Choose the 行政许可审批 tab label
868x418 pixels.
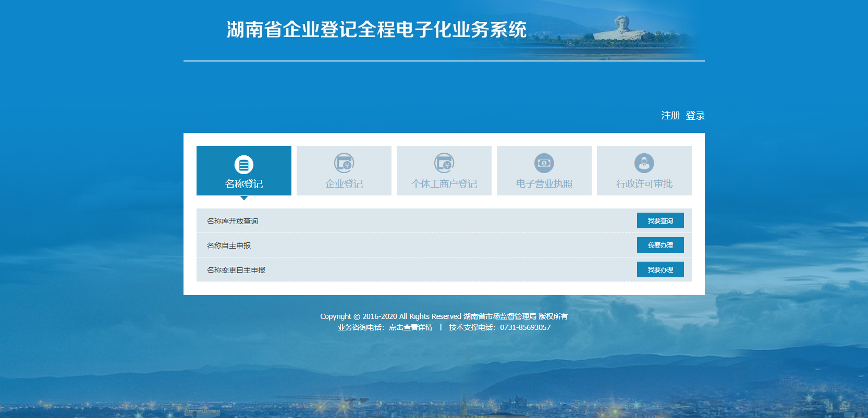click(x=644, y=184)
